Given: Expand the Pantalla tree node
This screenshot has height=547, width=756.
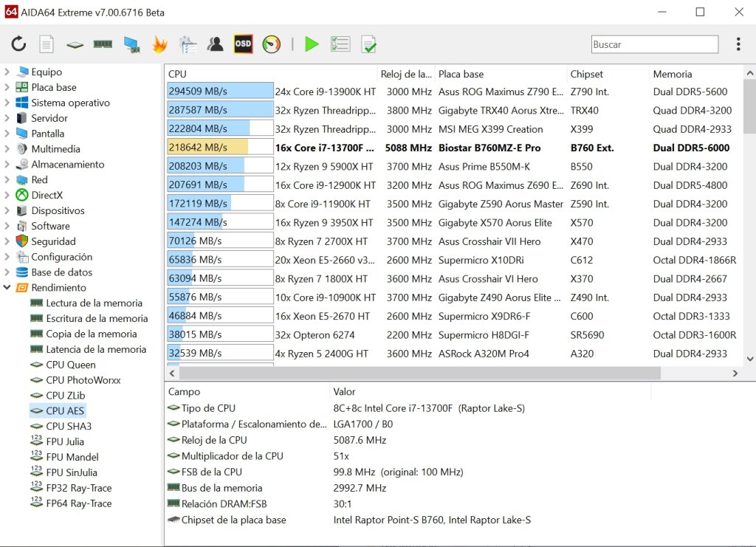Looking at the screenshot, I should click(7, 134).
